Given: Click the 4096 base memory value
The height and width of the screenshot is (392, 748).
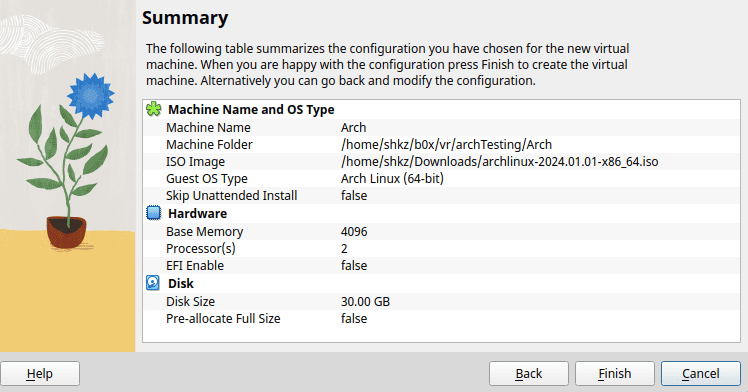Looking at the screenshot, I should pyautogui.click(x=354, y=232).
